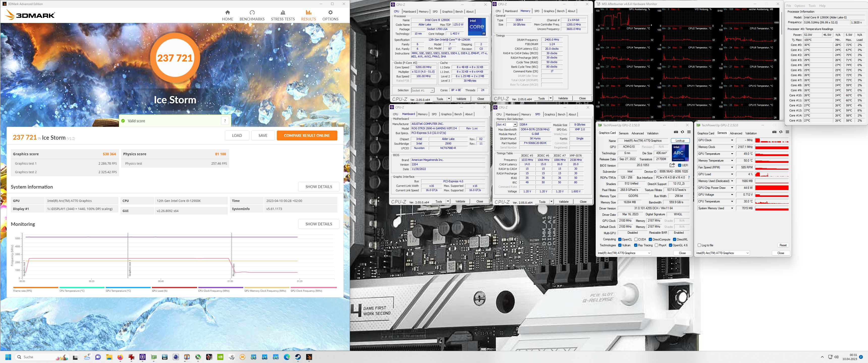Click Reset button in GPU-Z Sensors
Screen dimensions: 868x363
(783, 245)
